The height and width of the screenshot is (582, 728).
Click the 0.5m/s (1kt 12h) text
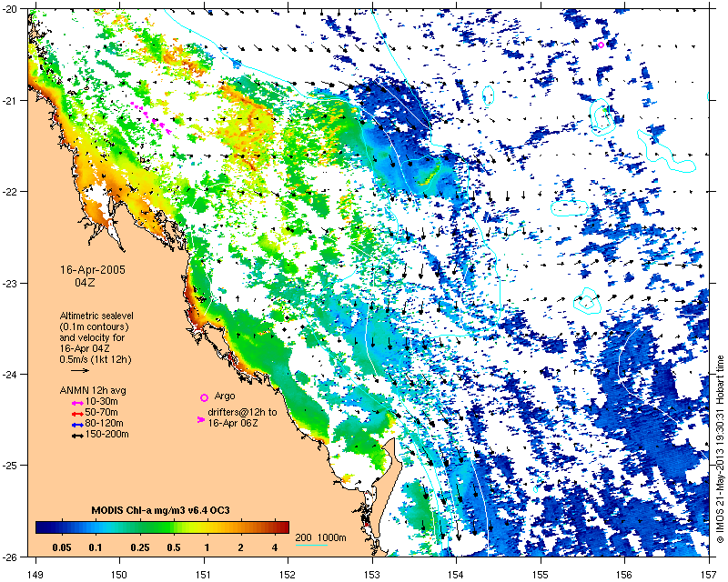pyautogui.click(x=96, y=359)
